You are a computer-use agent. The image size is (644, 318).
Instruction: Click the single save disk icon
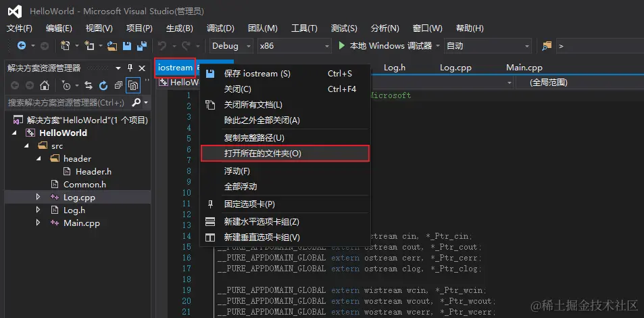point(127,46)
